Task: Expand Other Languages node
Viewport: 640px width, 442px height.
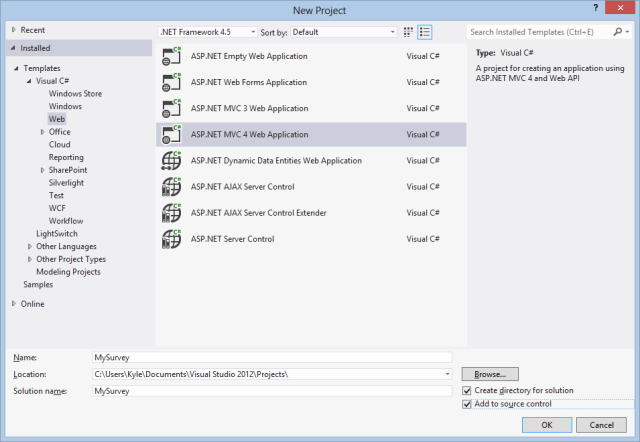Action: click(x=30, y=247)
